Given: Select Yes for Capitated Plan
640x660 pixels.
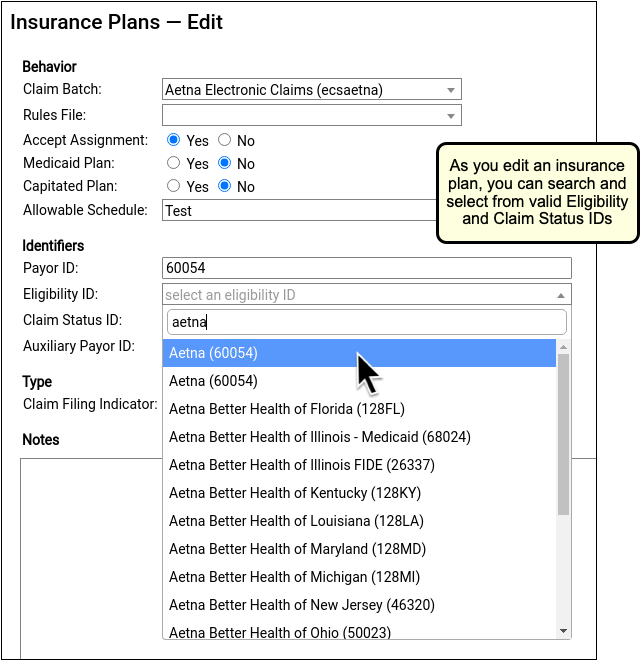Looking at the screenshot, I should [x=173, y=186].
